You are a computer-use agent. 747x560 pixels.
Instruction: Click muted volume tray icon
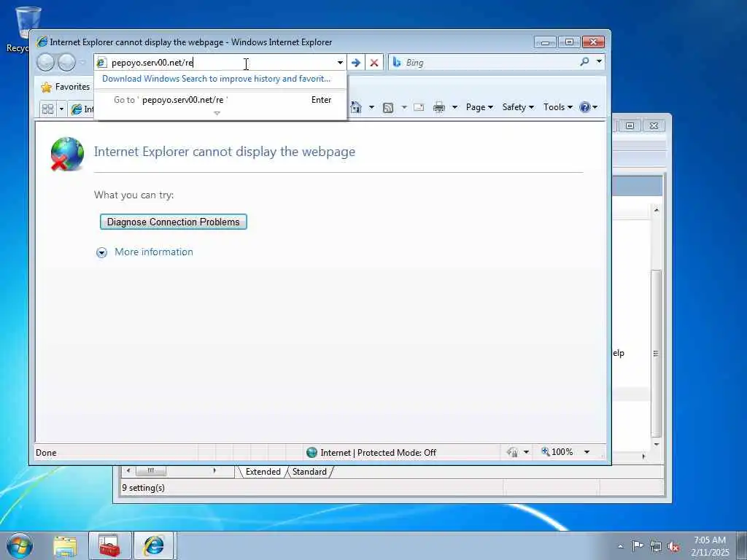(673, 546)
